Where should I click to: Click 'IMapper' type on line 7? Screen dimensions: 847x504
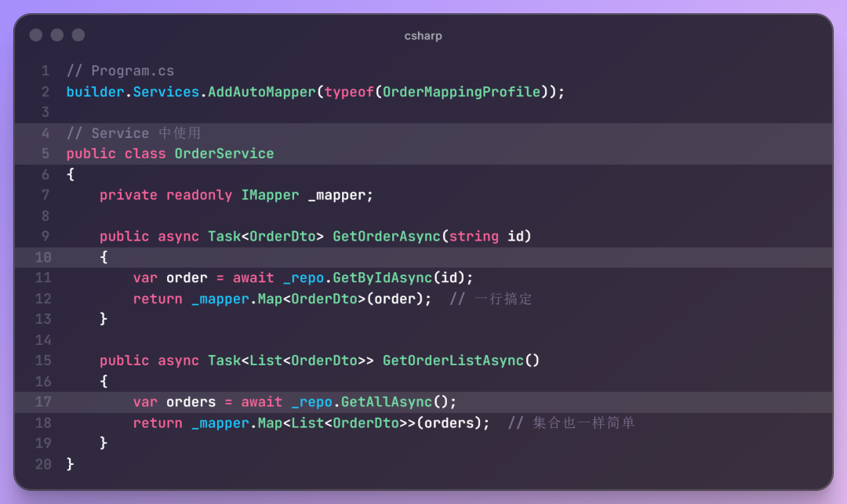[270, 195]
